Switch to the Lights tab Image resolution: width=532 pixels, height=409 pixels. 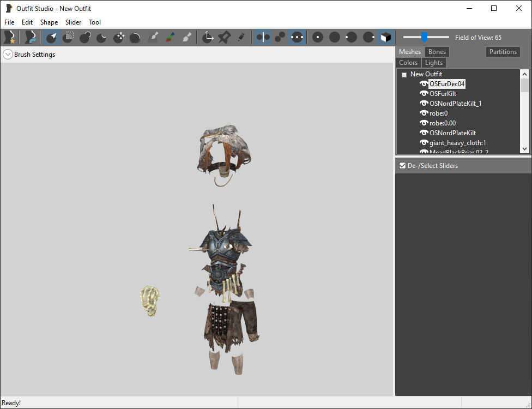[x=433, y=63]
